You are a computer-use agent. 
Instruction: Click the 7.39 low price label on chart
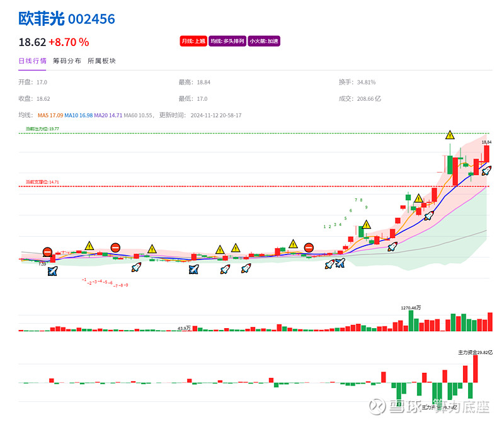[42, 264]
